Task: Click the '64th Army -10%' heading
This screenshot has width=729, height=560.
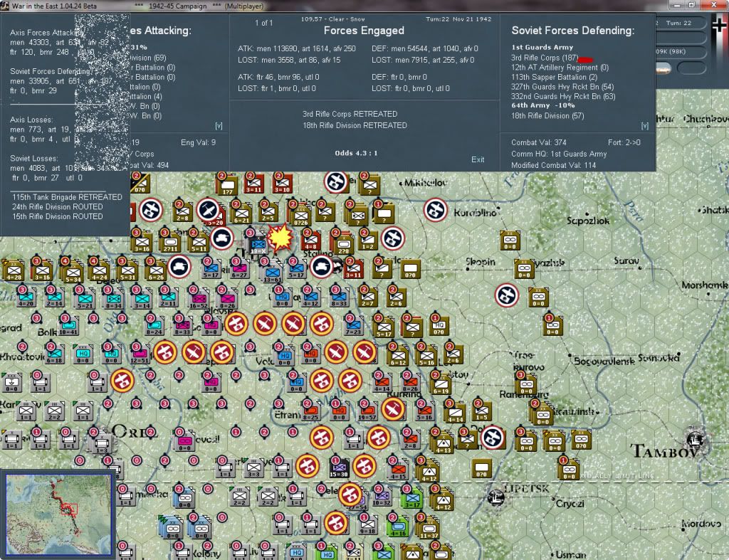Action: click(543, 105)
